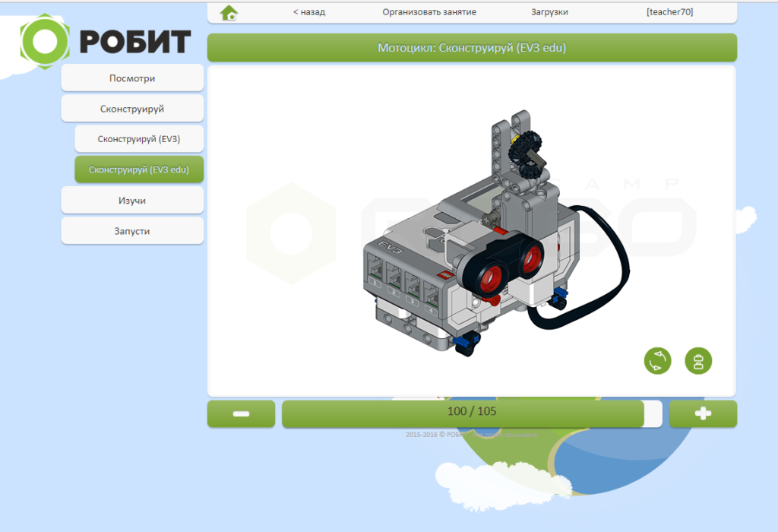The image size is (778, 532).
Task: Click the rotate model view icon
Action: click(657, 361)
